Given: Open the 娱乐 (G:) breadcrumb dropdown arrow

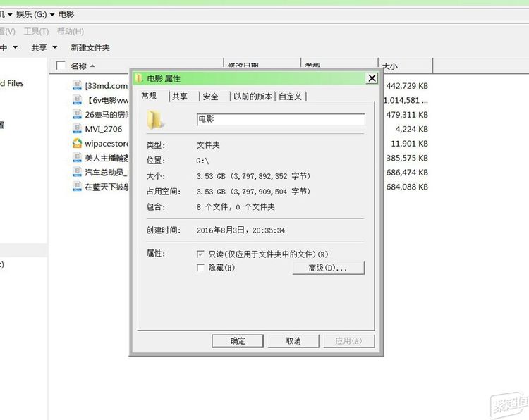Looking at the screenshot, I should [52, 15].
